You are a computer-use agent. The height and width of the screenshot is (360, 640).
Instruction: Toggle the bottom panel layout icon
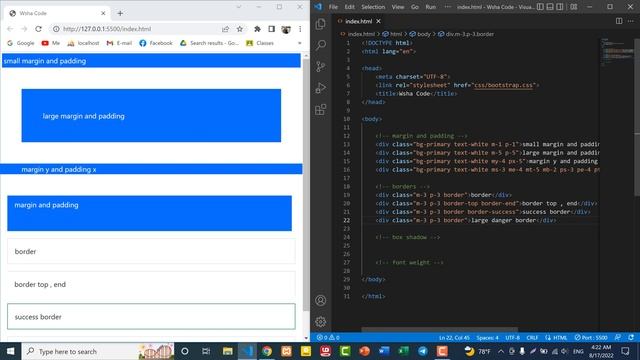(x=550, y=7)
